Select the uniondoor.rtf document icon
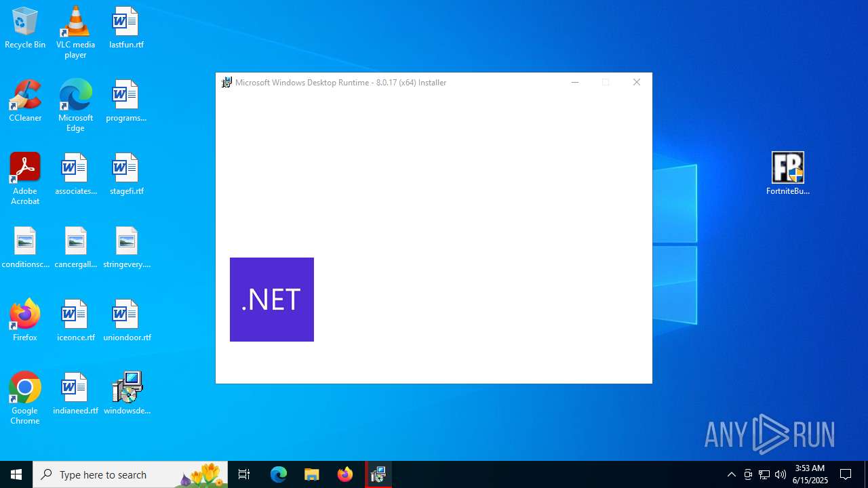The width and height of the screenshot is (868, 488). pyautogui.click(x=126, y=321)
